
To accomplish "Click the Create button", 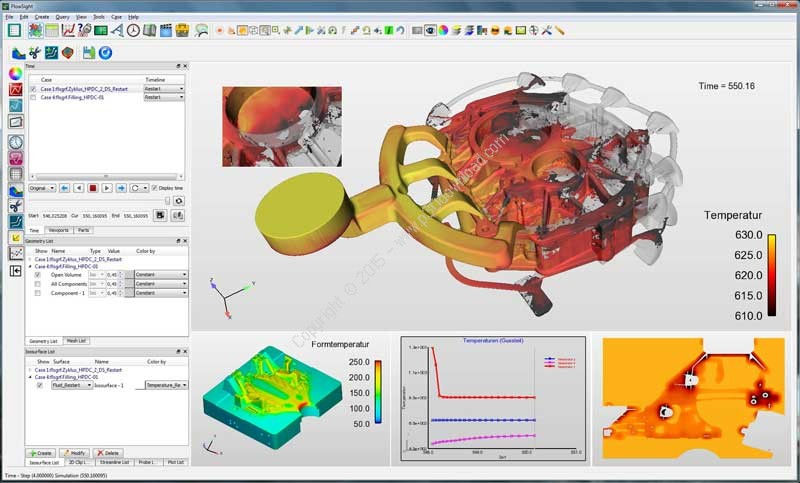I will pos(41,453).
